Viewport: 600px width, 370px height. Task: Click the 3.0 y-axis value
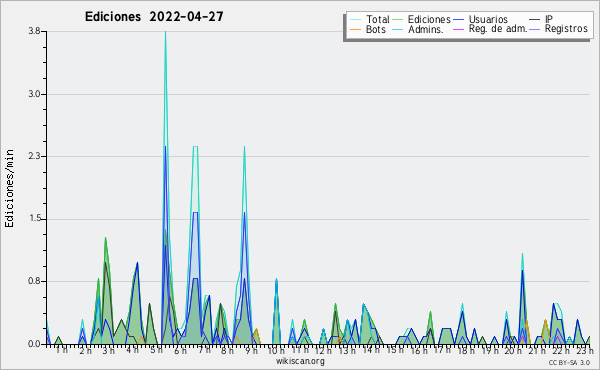coord(34,94)
